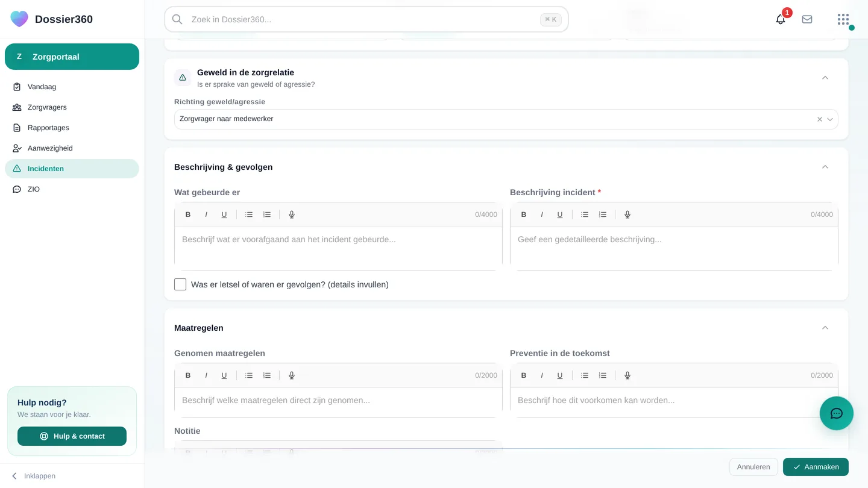Click Bold in Beschrijving incident editor
The width and height of the screenshot is (868, 488).
point(524,214)
